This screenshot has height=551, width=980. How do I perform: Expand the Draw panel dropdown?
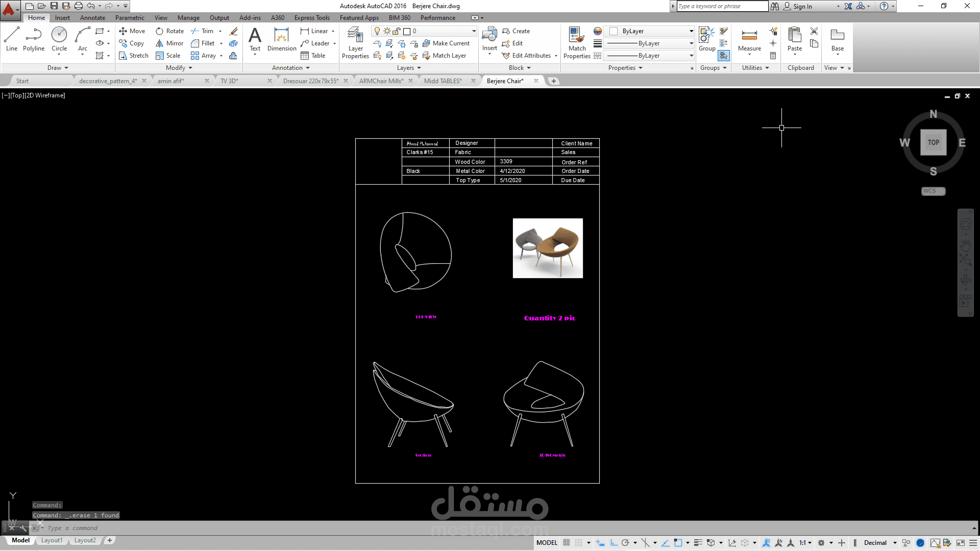point(58,68)
